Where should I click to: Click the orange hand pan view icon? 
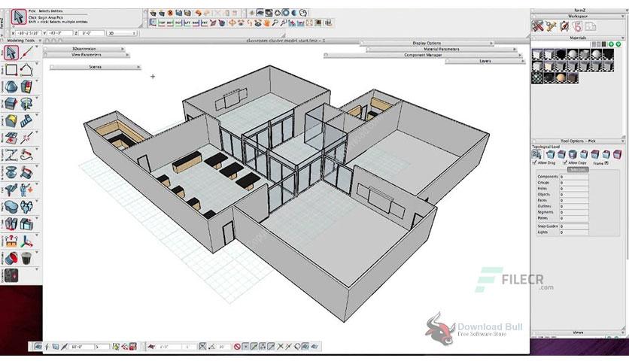tap(266, 23)
